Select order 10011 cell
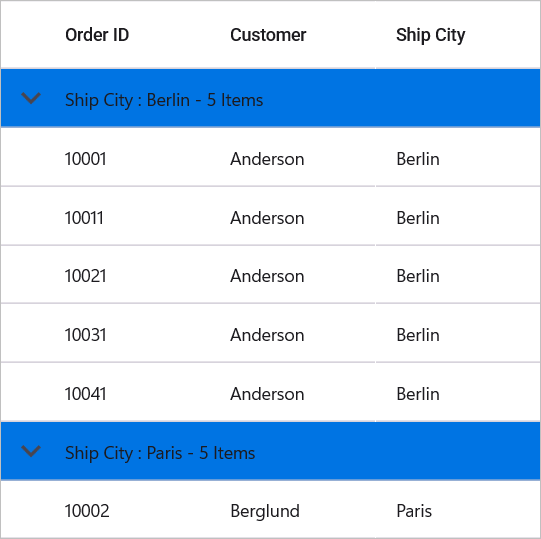 pyautogui.click(x=84, y=218)
